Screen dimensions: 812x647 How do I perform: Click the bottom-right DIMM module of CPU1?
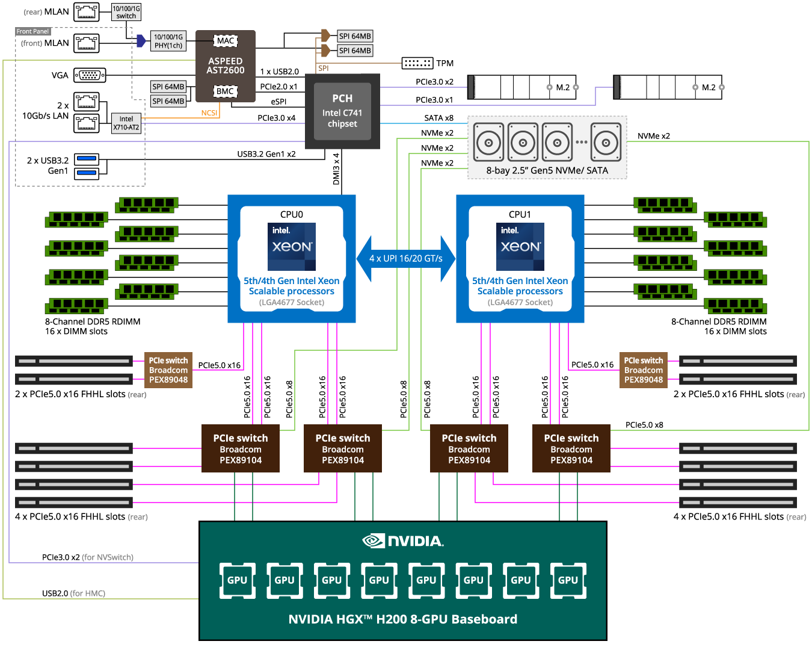(x=736, y=306)
